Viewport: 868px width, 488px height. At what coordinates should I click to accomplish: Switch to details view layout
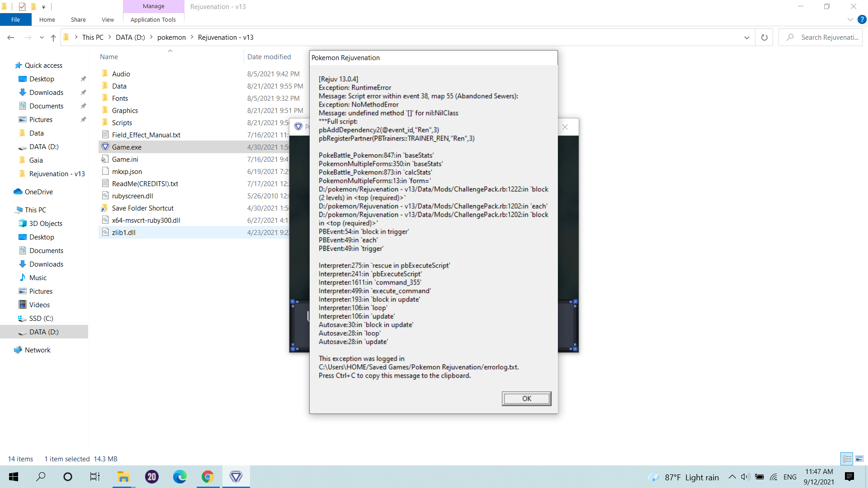(847, 459)
